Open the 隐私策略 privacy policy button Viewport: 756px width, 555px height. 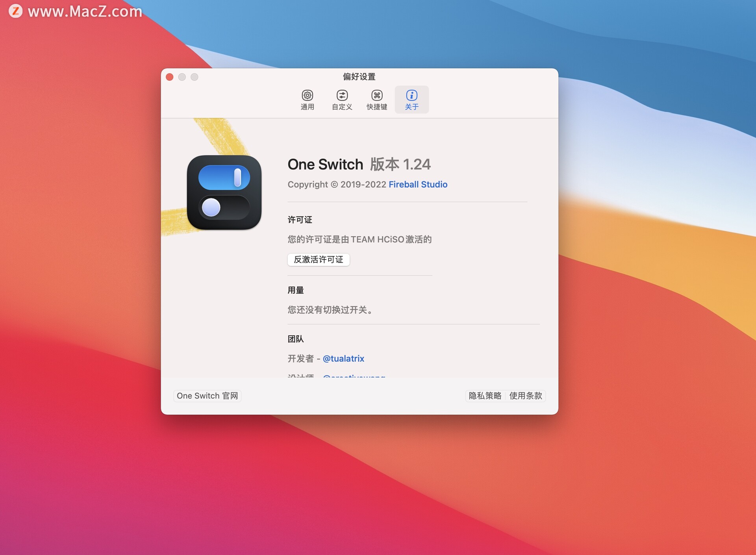(485, 396)
